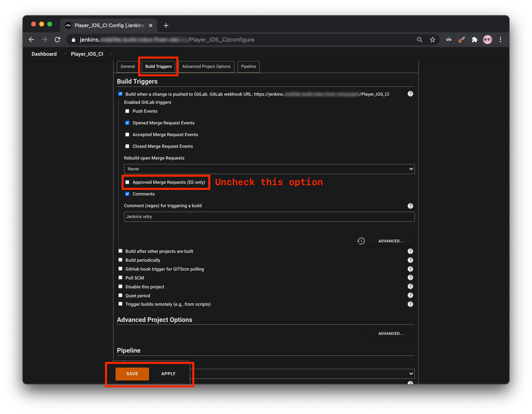Screen dimensions: 532x414
Task: Open a new browser tab with plus
Action: (166, 25)
